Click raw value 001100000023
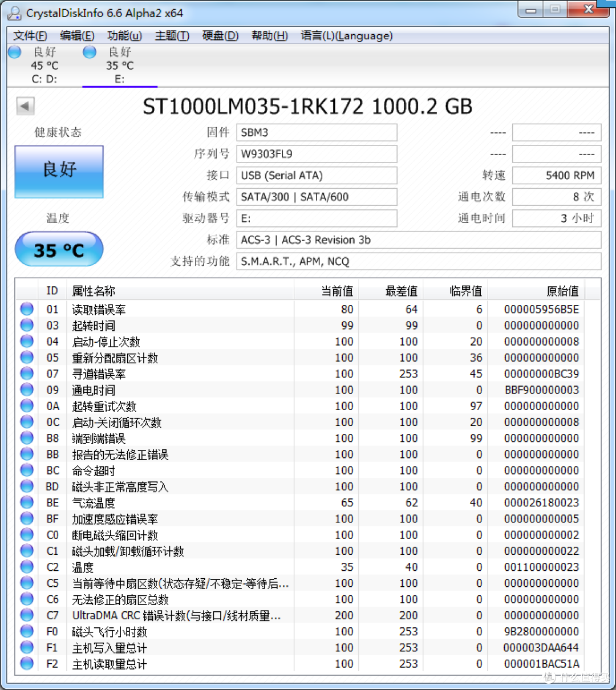The width and height of the screenshot is (616, 690). pyautogui.click(x=541, y=567)
